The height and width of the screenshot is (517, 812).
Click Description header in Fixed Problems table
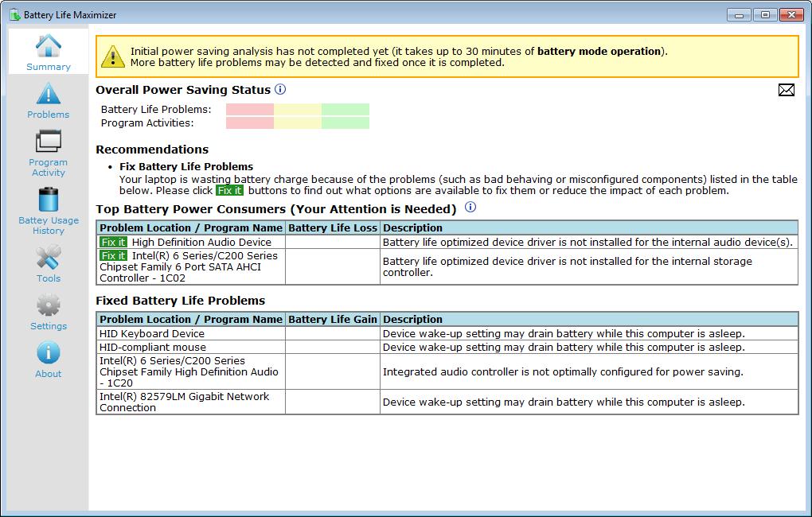pyautogui.click(x=589, y=319)
